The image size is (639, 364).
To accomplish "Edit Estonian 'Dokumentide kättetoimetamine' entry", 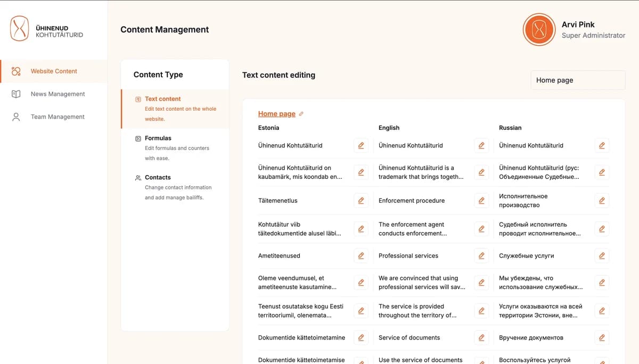I will tap(361, 337).
